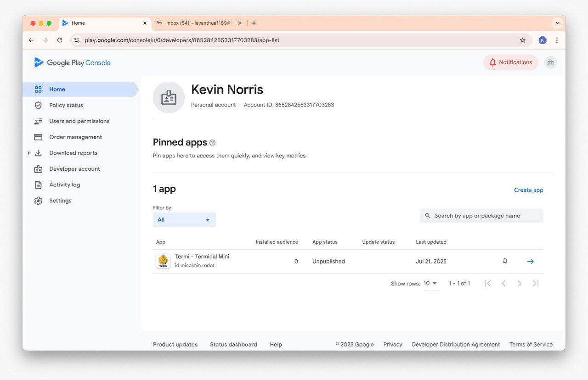
Task: Click the Create app link
Action: (x=528, y=190)
